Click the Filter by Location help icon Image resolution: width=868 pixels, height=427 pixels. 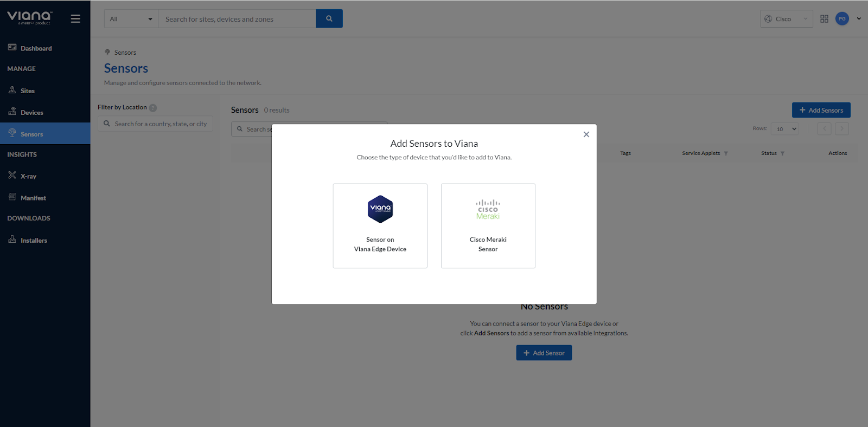point(153,108)
